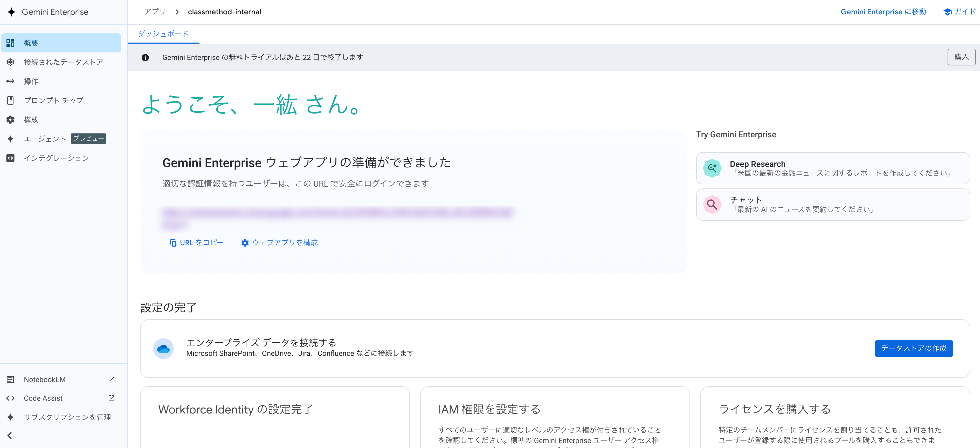980x448 pixels.
Task: Select the プロンプト チップ bookmark icon
Action: tap(11, 100)
